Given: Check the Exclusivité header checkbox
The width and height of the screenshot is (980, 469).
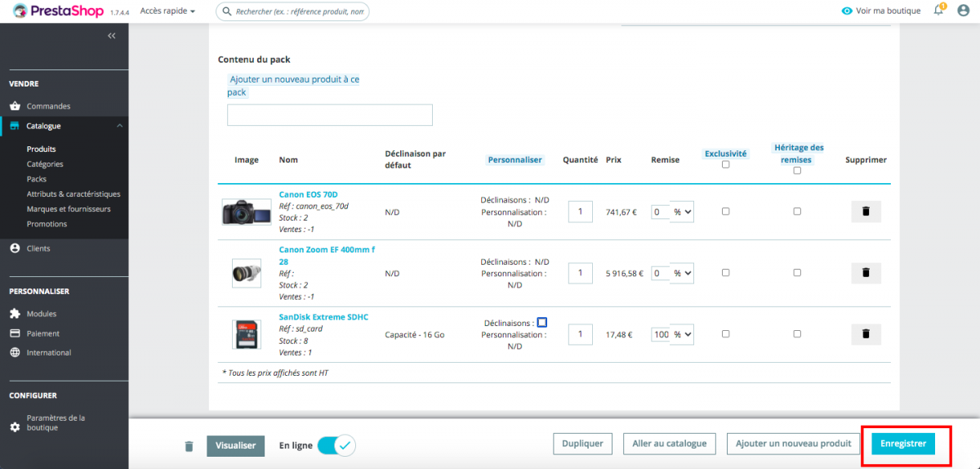Looking at the screenshot, I should click(725, 165).
